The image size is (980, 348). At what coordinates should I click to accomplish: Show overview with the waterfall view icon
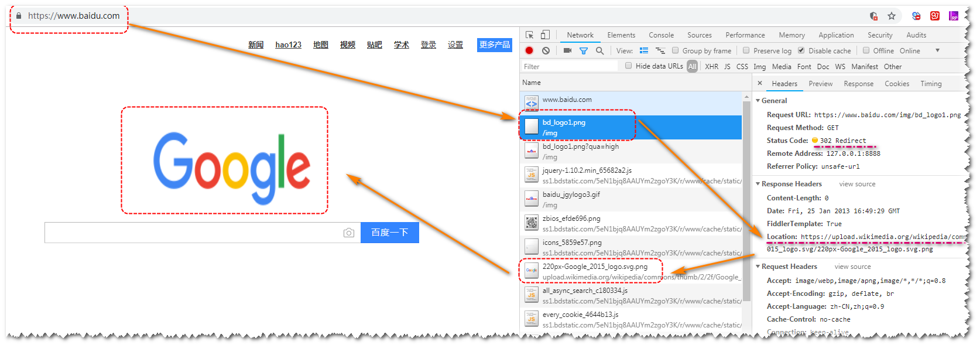point(660,51)
